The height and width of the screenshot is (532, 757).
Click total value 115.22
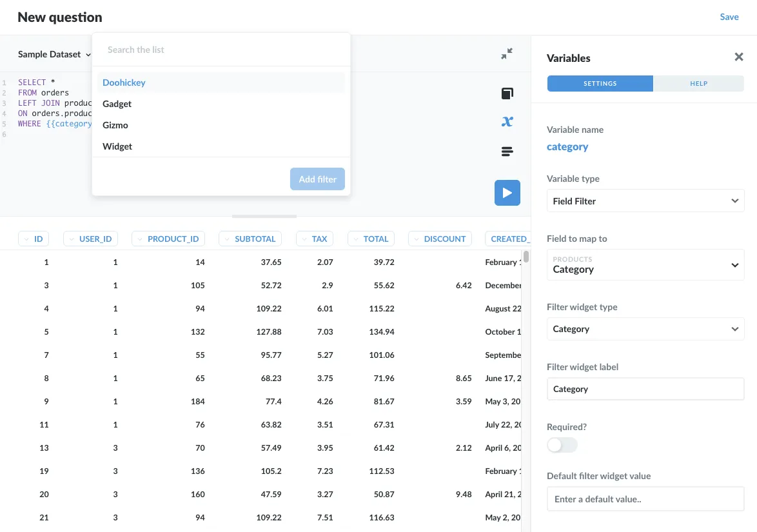pos(381,308)
